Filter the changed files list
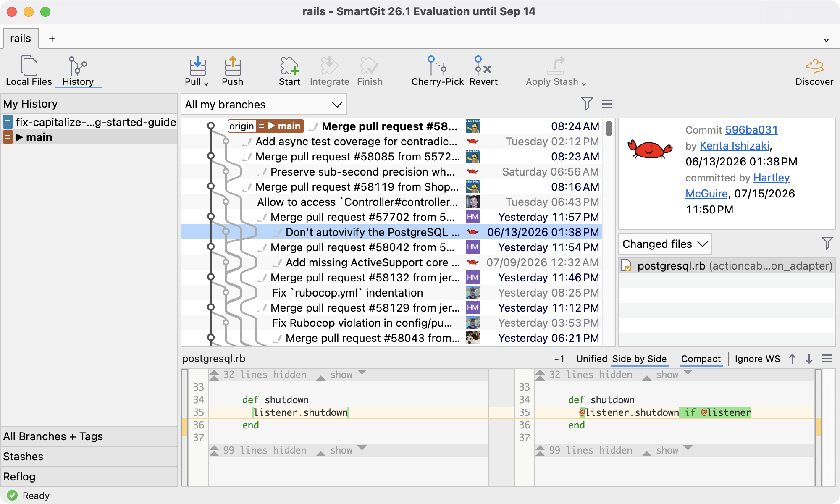The height and width of the screenshot is (504, 840). (827, 243)
